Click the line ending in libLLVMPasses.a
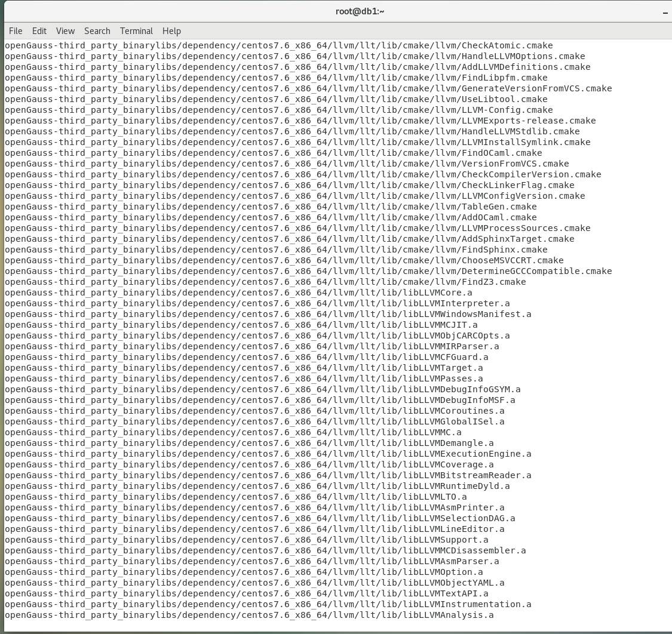Screen dimensions: 672x634 point(244,378)
